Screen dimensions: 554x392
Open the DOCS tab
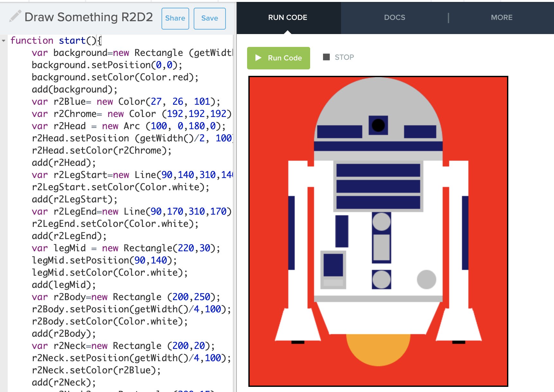(x=394, y=18)
